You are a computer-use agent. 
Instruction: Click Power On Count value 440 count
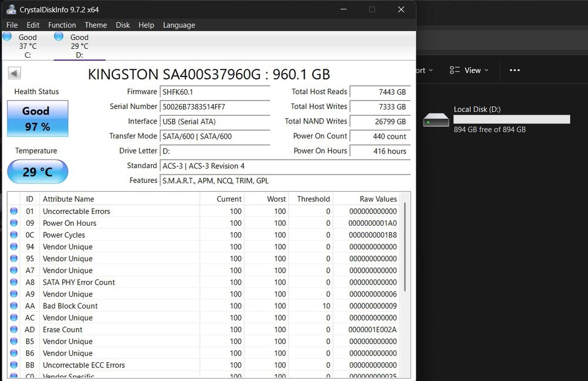(x=380, y=136)
